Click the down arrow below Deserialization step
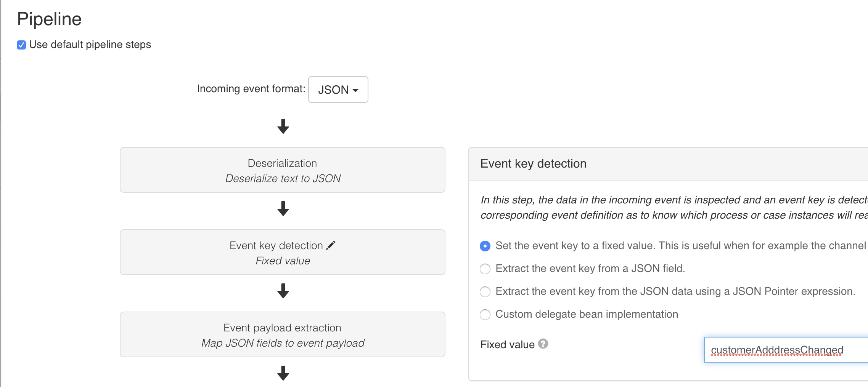This screenshot has height=387, width=868. (283, 209)
